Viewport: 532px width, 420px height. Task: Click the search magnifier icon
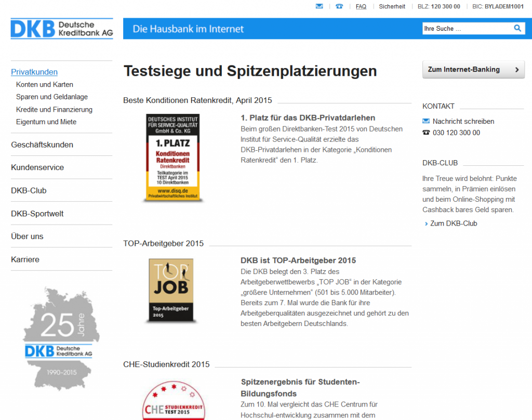click(x=517, y=28)
